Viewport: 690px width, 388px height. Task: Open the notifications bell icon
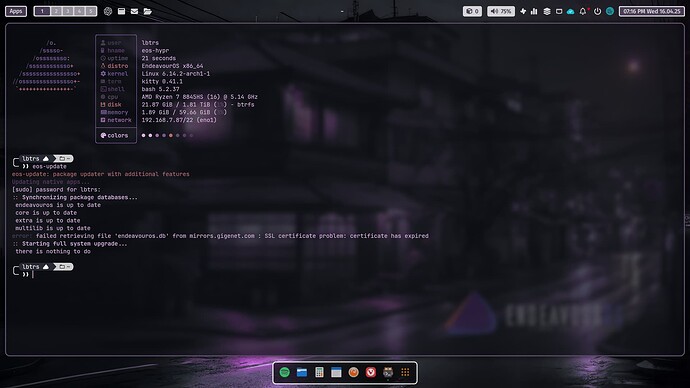583,11
